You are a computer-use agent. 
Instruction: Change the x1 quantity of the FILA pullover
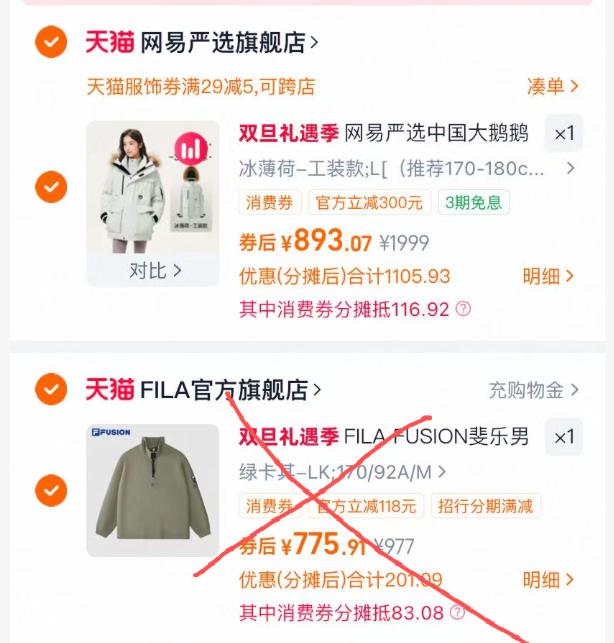point(564,437)
